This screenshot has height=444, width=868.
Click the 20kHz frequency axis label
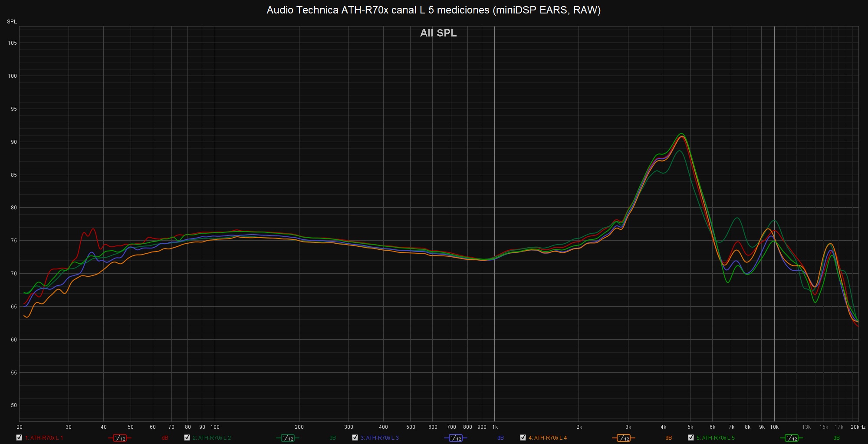point(858,427)
